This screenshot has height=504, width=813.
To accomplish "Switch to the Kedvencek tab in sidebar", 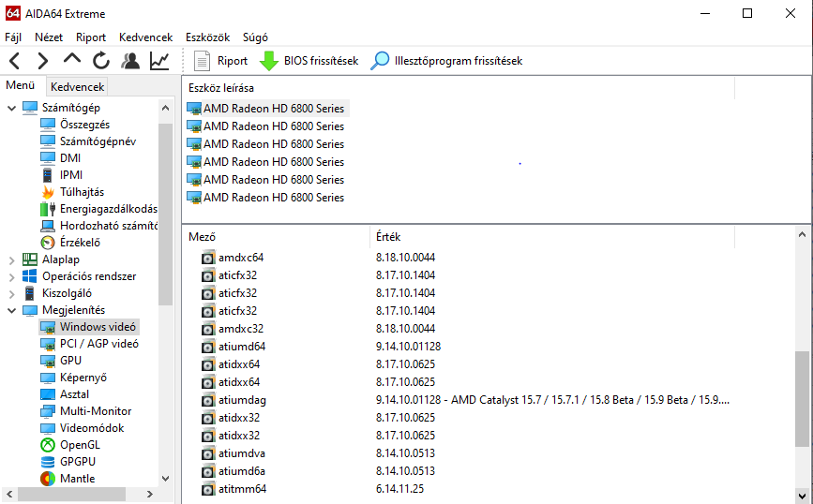I will coord(77,87).
